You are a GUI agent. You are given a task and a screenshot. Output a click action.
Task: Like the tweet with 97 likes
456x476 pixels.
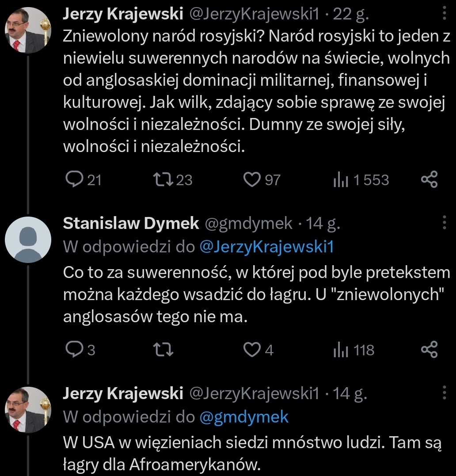coord(253,179)
